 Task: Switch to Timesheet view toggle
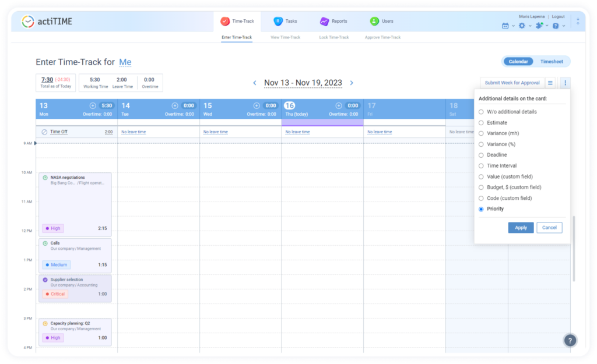pos(552,62)
